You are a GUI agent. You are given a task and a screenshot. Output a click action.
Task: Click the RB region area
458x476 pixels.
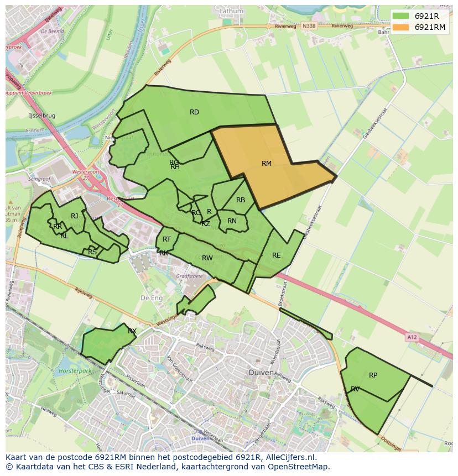[241, 201]
